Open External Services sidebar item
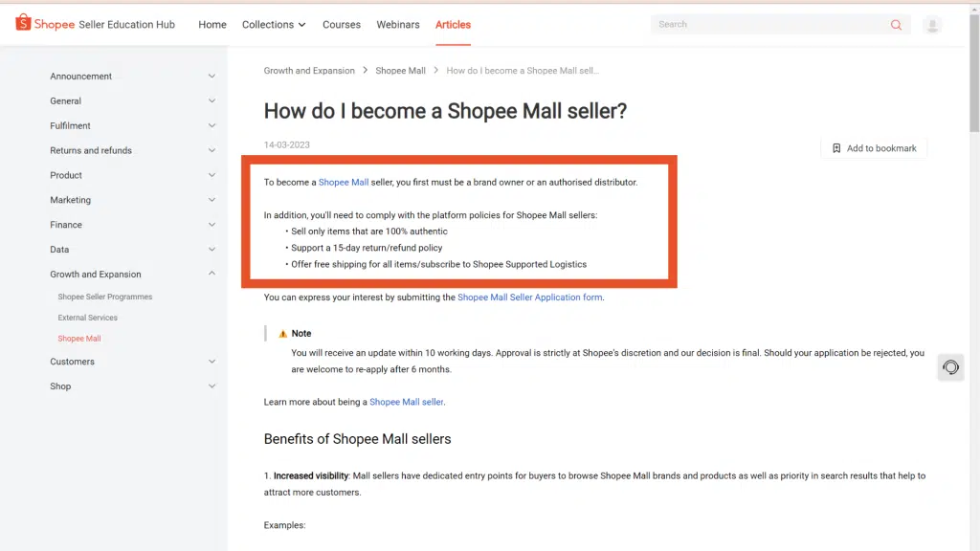The height and width of the screenshot is (551, 980). (88, 318)
